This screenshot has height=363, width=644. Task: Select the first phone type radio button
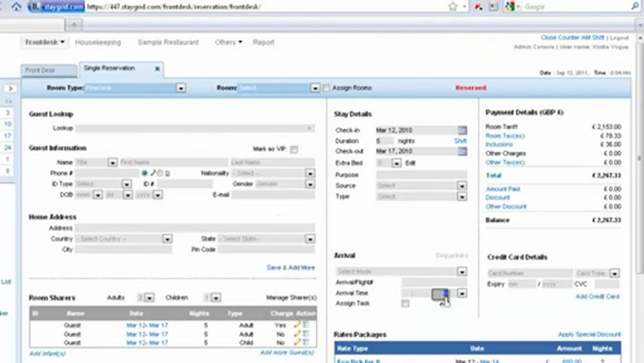coord(145,173)
